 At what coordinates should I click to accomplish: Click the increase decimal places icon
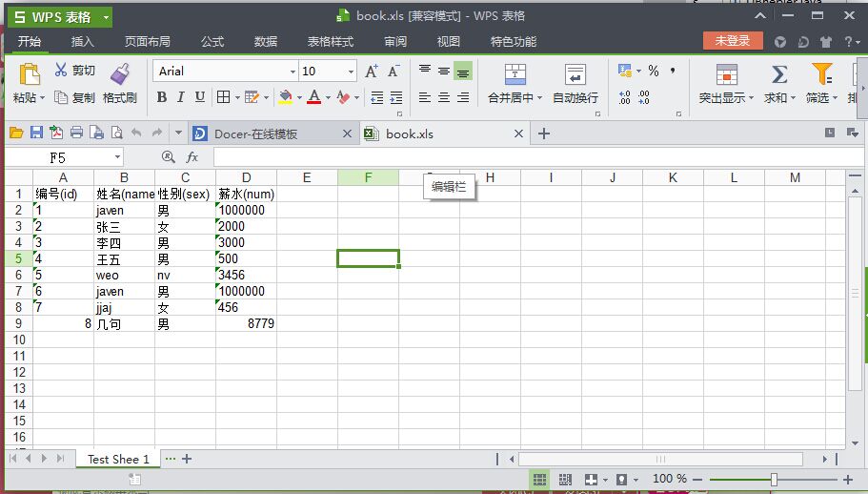(624, 98)
